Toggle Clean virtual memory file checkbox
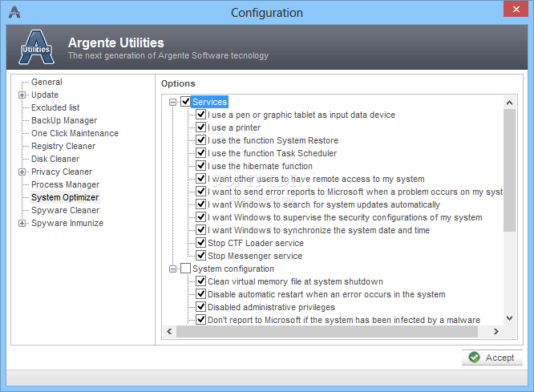534x392 pixels. 201,281
